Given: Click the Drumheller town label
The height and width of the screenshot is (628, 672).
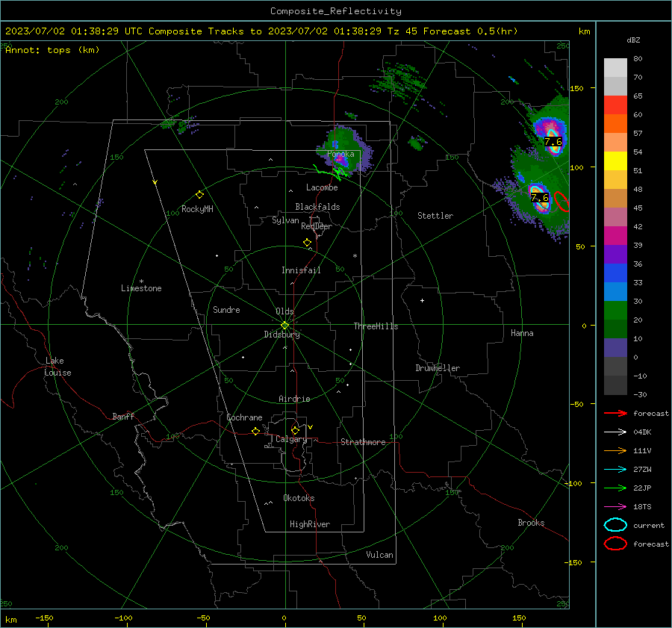Looking at the screenshot, I should 438,368.
